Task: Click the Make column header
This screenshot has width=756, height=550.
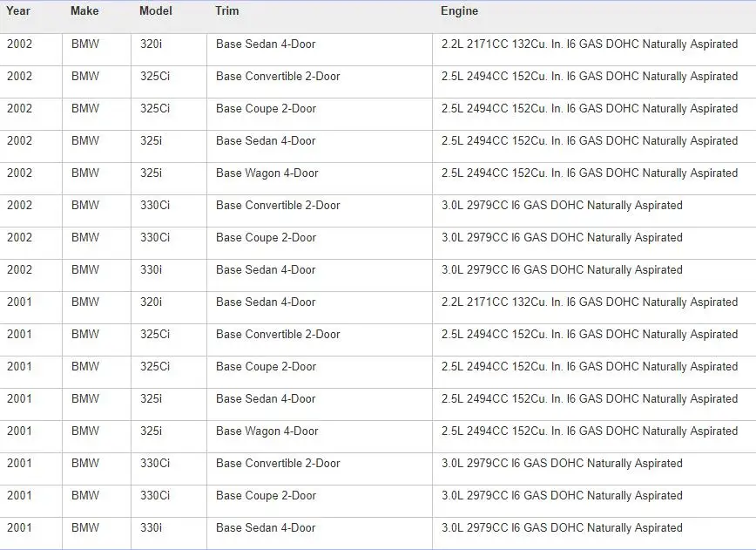Action: pos(84,10)
